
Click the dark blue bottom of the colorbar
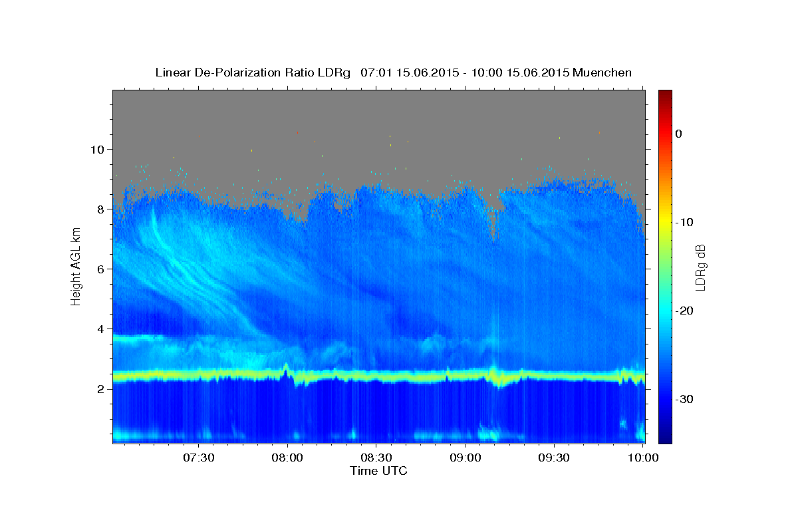665,432
